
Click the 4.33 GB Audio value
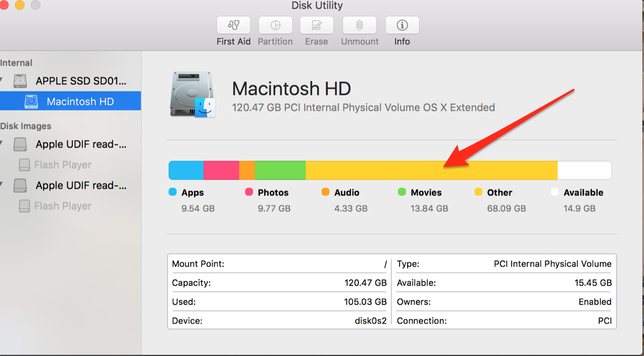pyautogui.click(x=351, y=208)
